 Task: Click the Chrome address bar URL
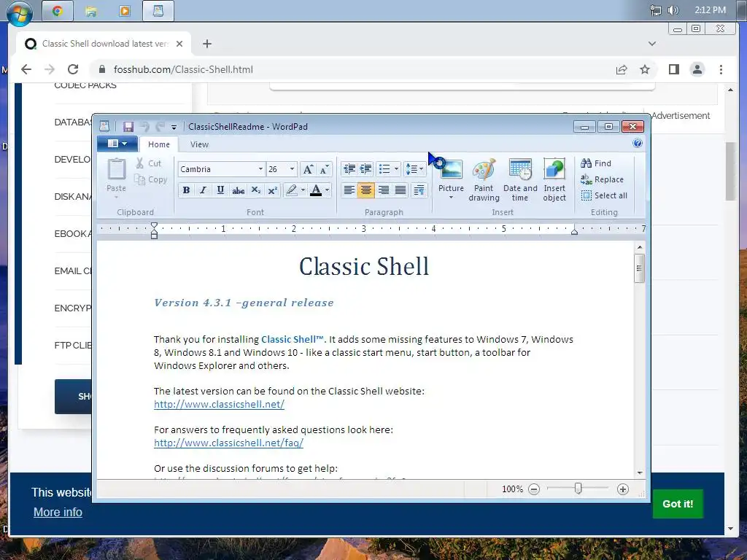tap(183, 69)
